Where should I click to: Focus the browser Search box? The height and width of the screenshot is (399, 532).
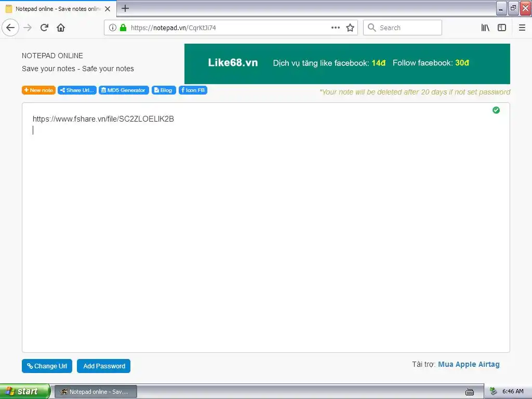point(403,28)
